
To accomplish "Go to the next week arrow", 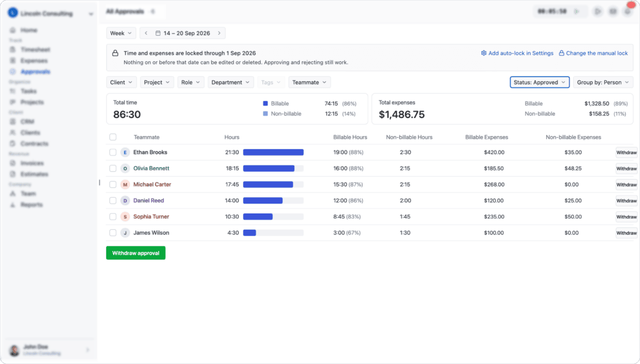I will 219,33.
